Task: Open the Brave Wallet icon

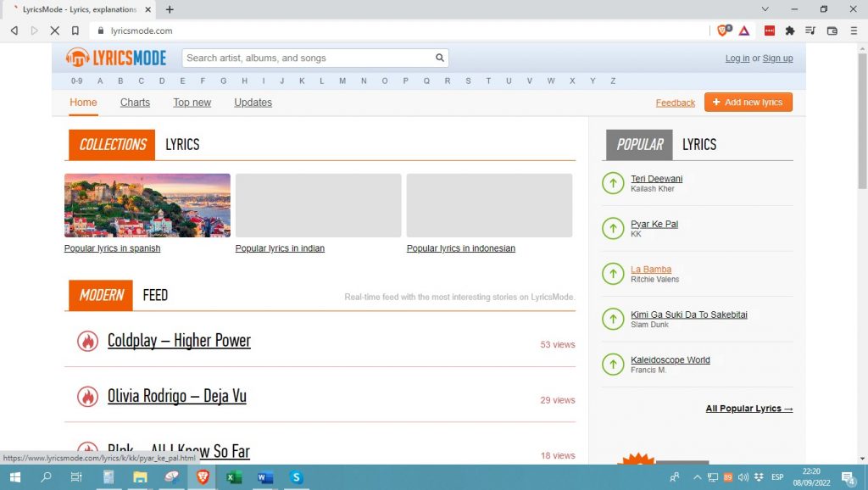Action: pos(832,31)
